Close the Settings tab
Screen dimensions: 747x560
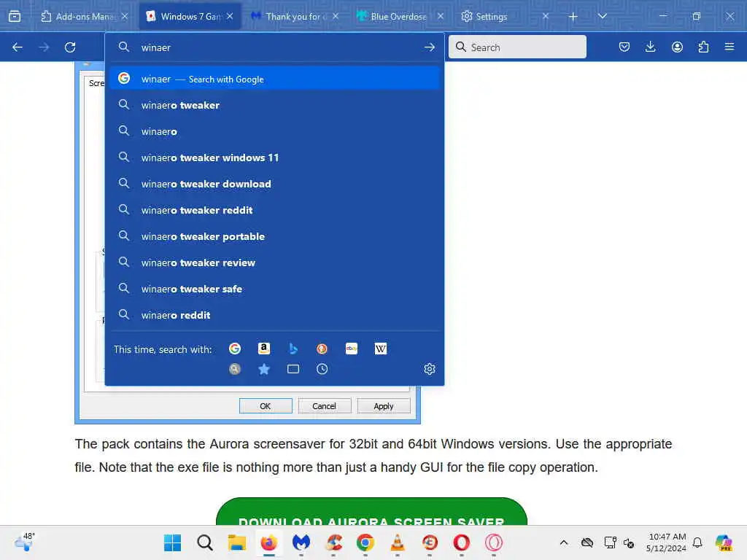tap(546, 16)
